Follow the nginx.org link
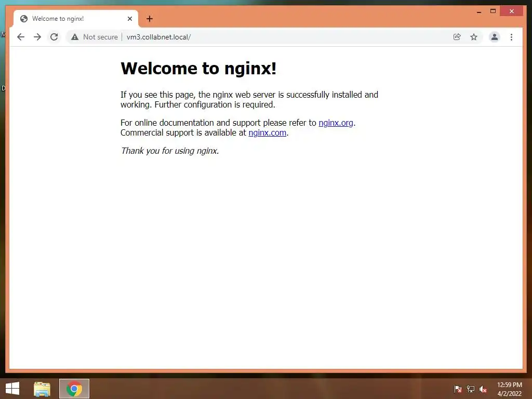532x399 pixels. click(x=336, y=123)
